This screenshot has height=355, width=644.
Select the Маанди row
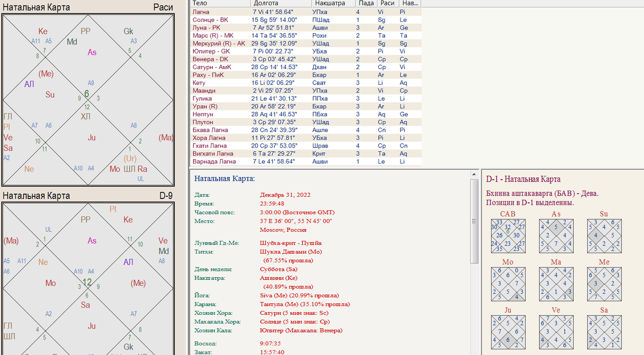[x=306, y=90]
